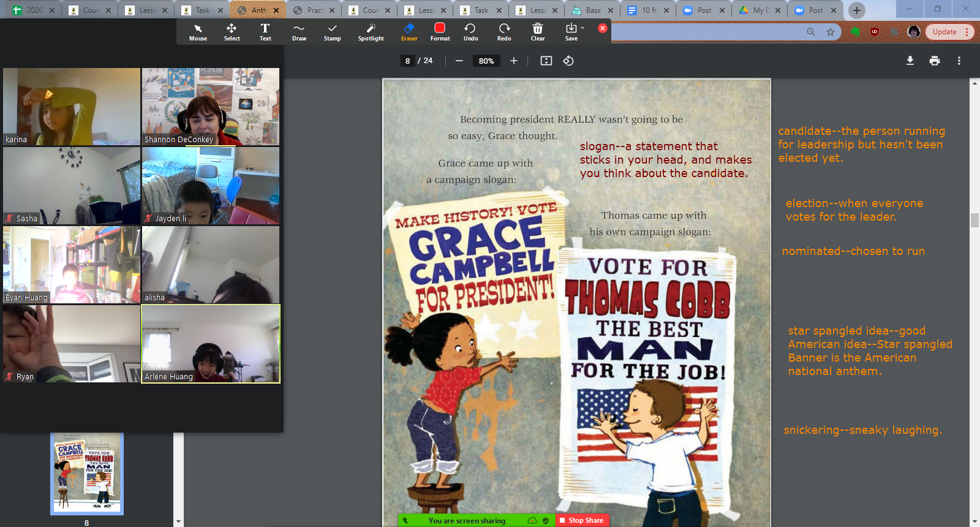Choose the Text annotation tool

coord(265,32)
